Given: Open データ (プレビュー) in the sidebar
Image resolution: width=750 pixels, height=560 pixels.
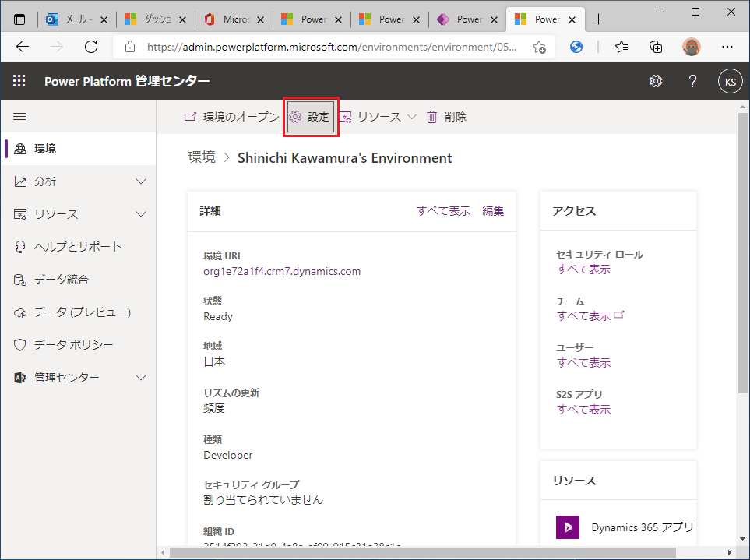Looking at the screenshot, I should coord(79,312).
